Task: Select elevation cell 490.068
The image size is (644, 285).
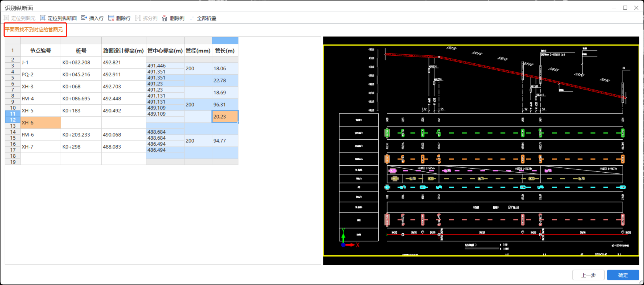Action: click(x=124, y=135)
